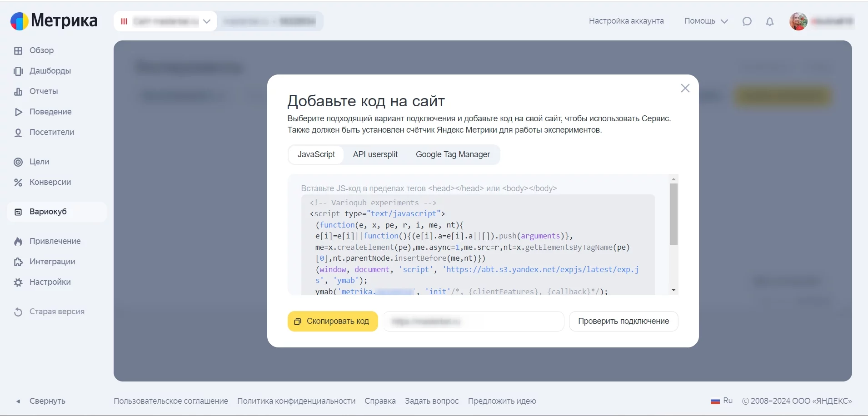Click the Цели target icon
Image resolution: width=868 pixels, height=416 pixels.
coord(18,162)
